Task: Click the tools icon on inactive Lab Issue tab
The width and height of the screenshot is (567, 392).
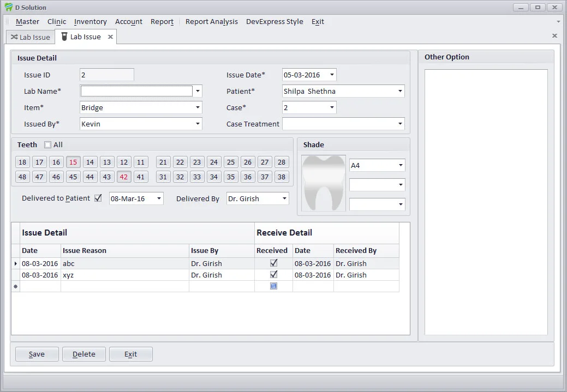Action: click(15, 37)
